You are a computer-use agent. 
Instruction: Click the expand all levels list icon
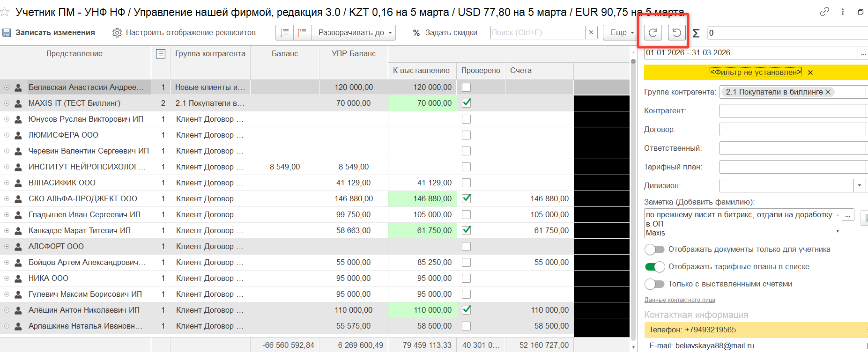point(284,32)
